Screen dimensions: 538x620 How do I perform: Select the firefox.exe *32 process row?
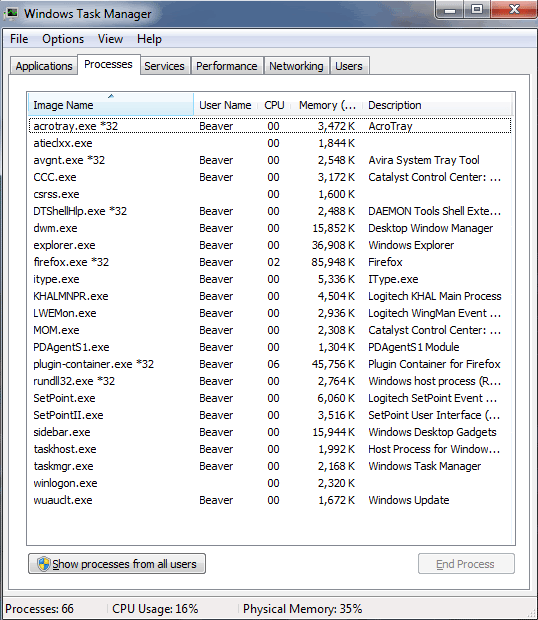tap(270, 262)
